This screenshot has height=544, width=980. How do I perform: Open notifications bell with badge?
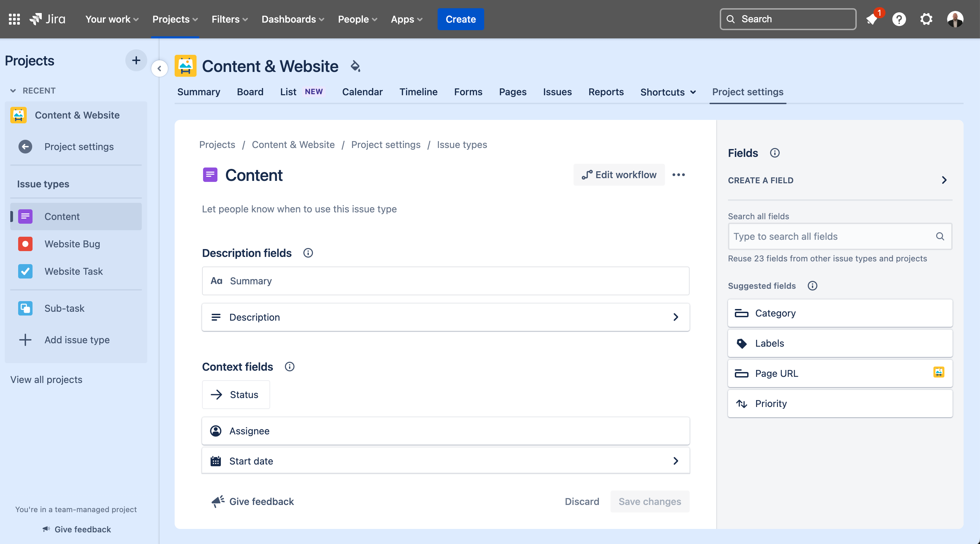coord(872,19)
